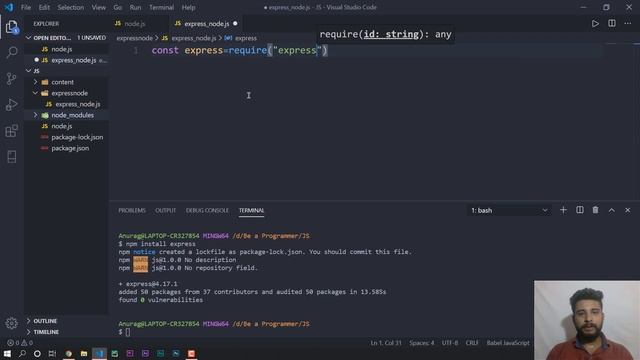This screenshot has height=360, width=640.
Task: Open package-lock.json file
Action: tap(66, 137)
